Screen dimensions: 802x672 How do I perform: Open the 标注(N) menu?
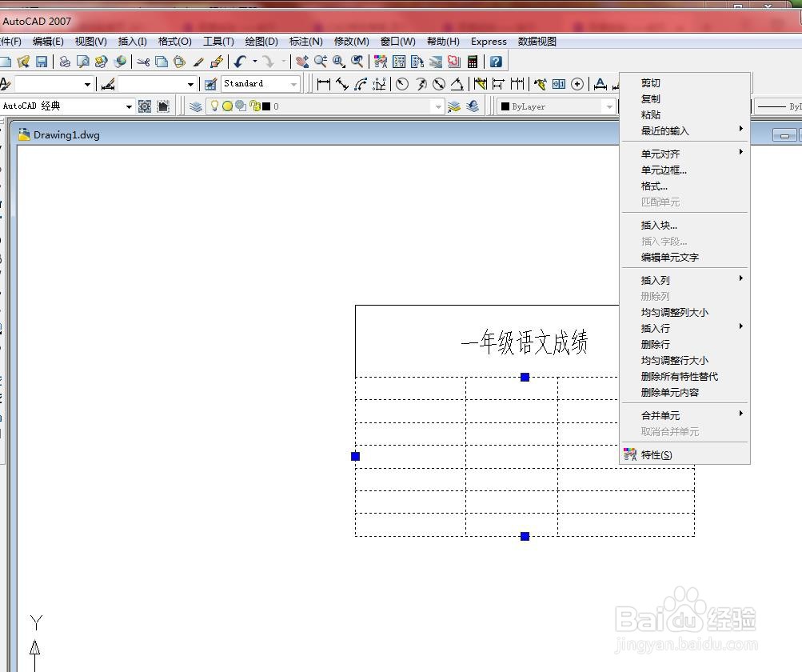[x=306, y=42]
